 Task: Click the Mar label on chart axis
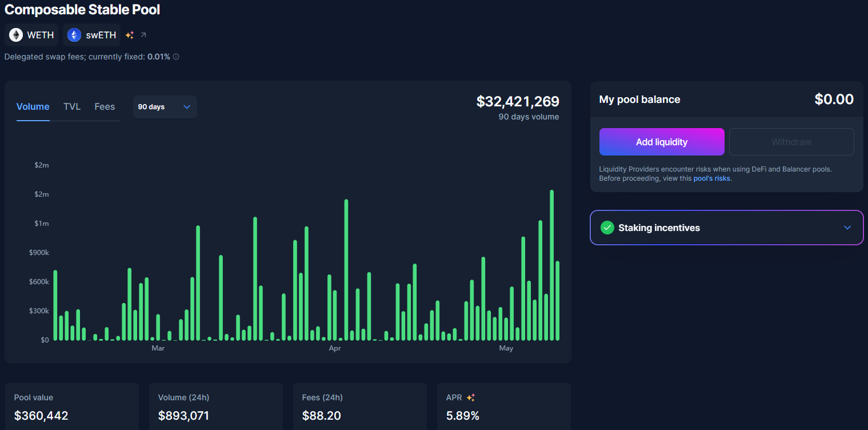pos(158,348)
